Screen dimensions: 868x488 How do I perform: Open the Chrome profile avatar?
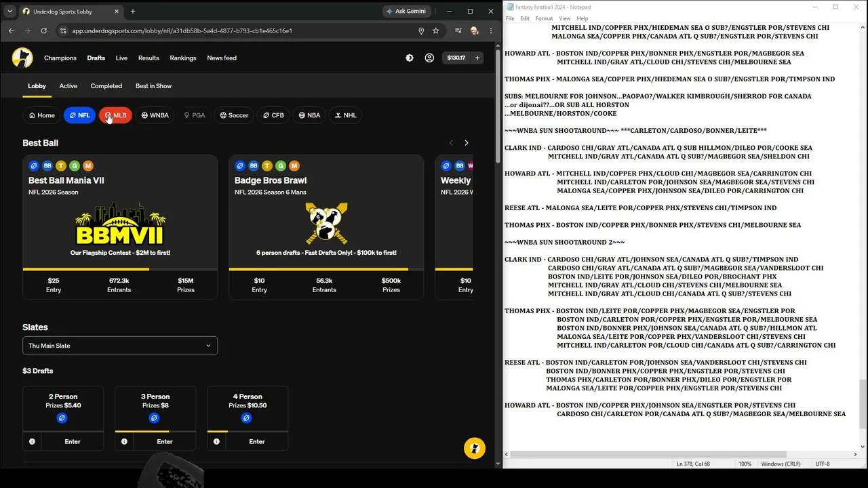(474, 30)
